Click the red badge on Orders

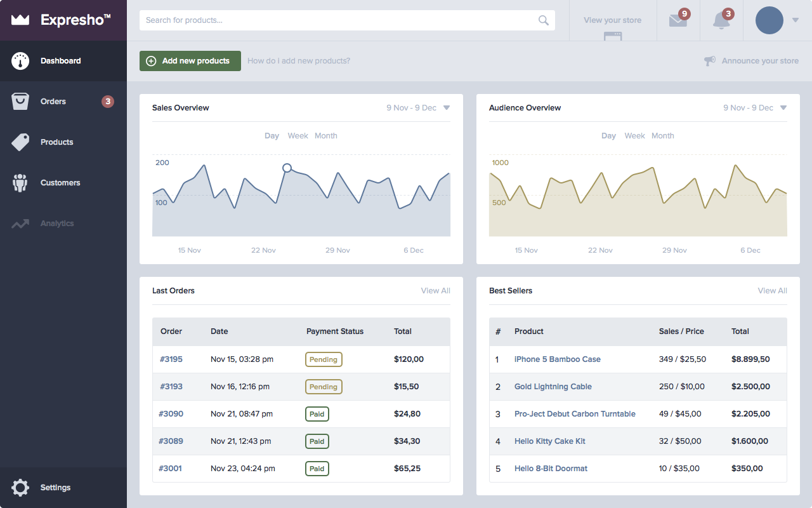[108, 102]
